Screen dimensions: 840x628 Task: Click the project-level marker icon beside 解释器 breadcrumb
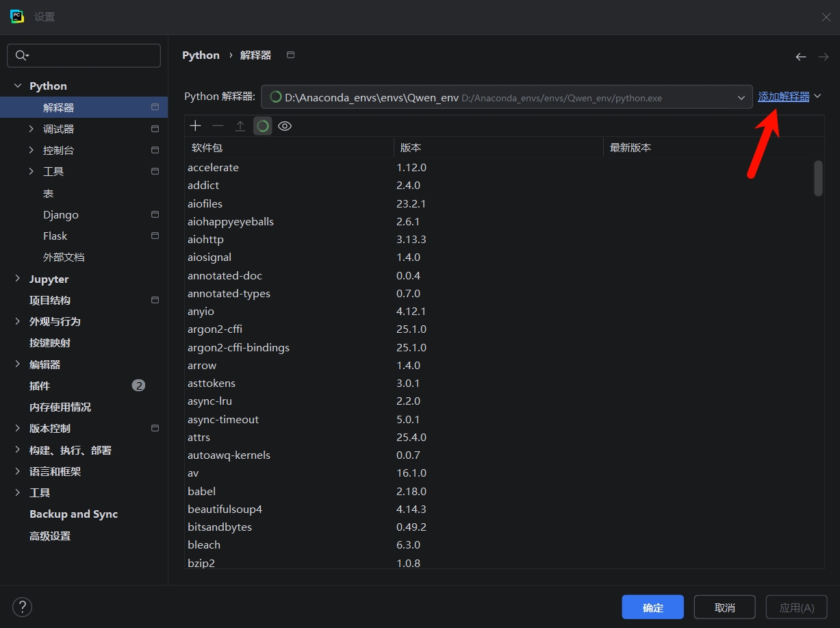pos(290,55)
